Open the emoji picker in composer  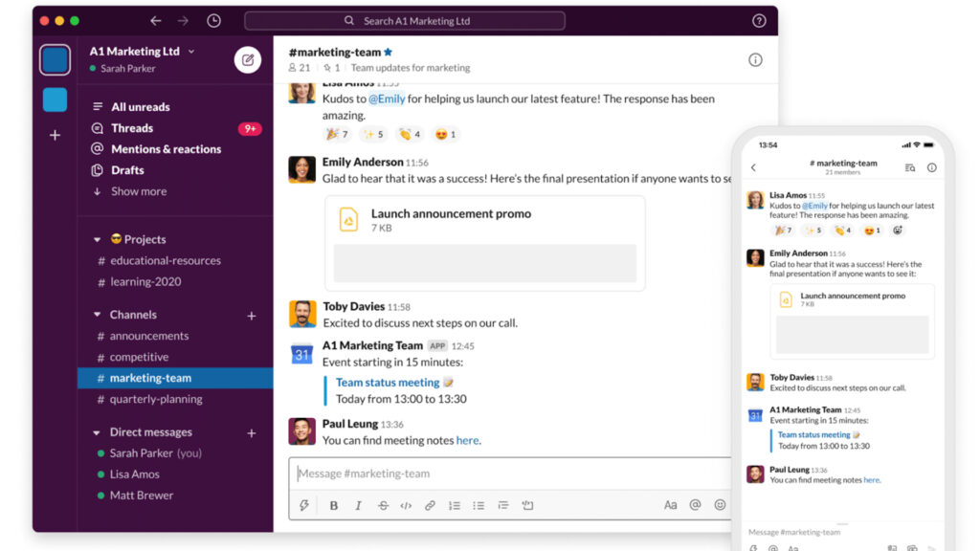coord(720,505)
